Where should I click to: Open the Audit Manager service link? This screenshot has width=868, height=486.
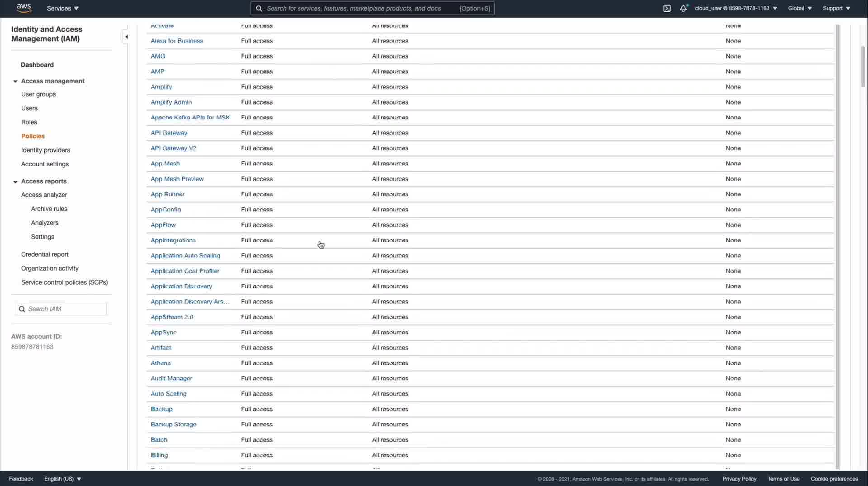point(171,379)
